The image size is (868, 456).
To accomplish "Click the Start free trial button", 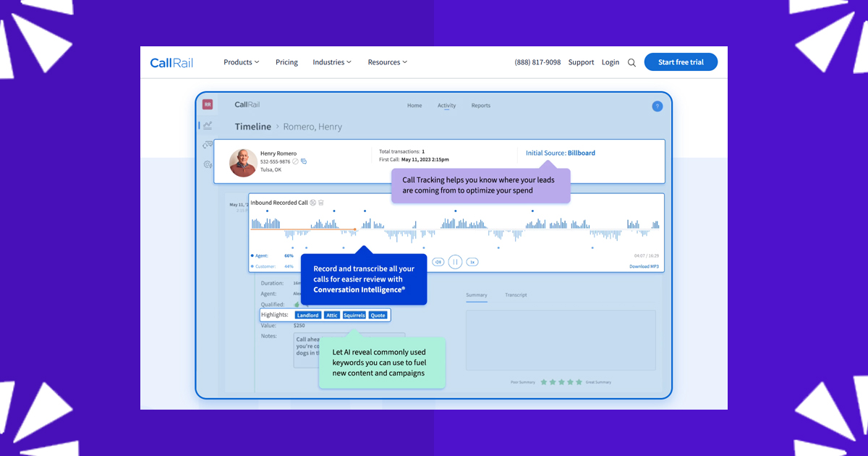I will pyautogui.click(x=681, y=62).
